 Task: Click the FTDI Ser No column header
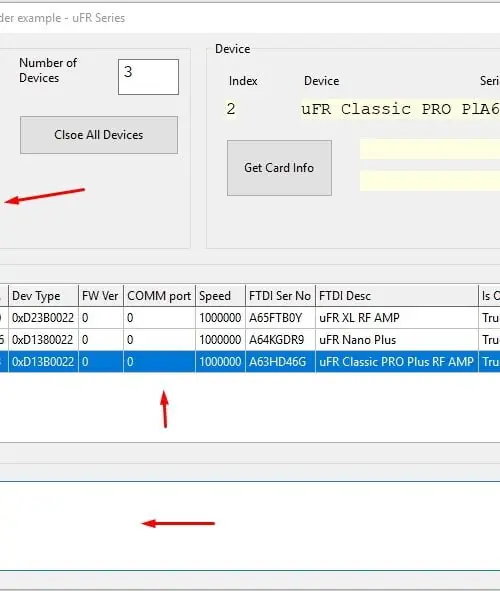tap(280, 296)
